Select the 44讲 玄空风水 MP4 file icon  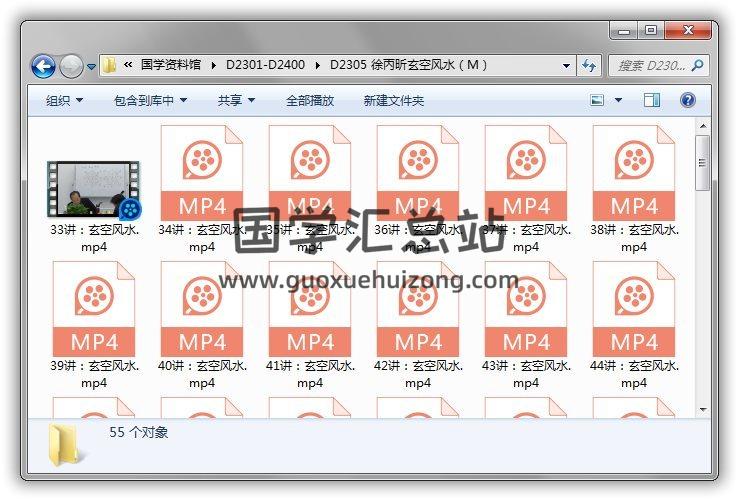pos(634,309)
